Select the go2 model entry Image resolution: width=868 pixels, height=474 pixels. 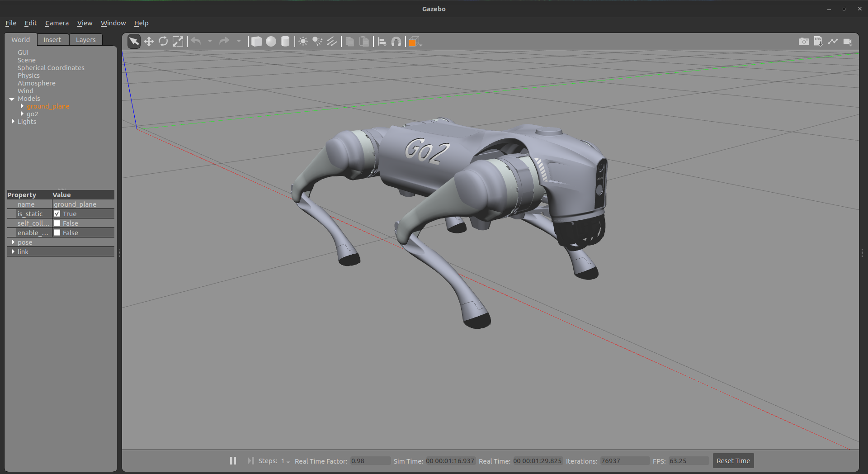tap(33, 114)
